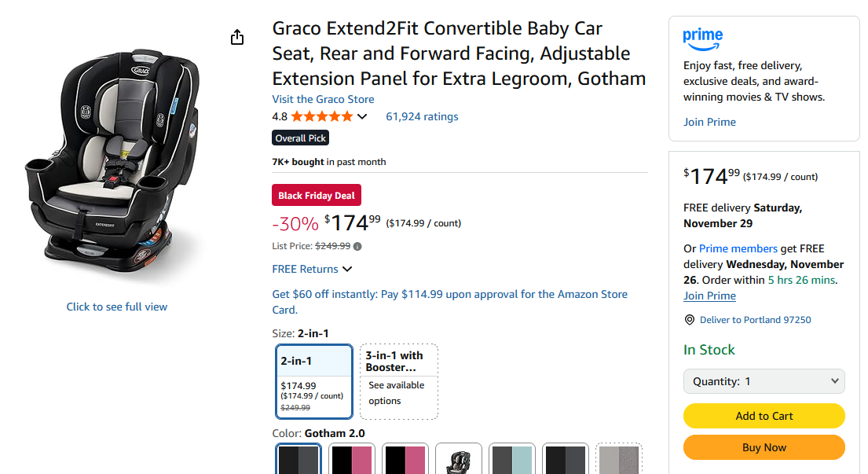The width and height of the screenshot is (868, 474).
Task: Click the Prime logo in sidebar
Action: point(702,35)
